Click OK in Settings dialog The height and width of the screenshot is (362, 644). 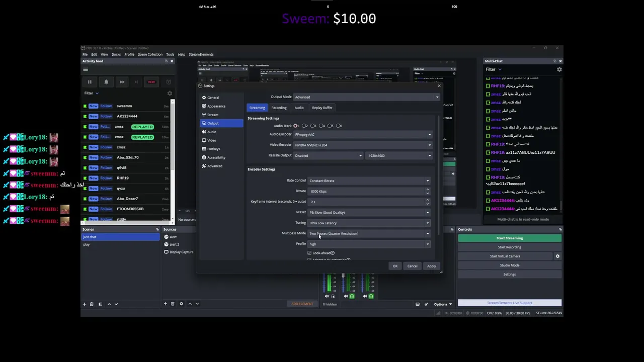point(395,266)
